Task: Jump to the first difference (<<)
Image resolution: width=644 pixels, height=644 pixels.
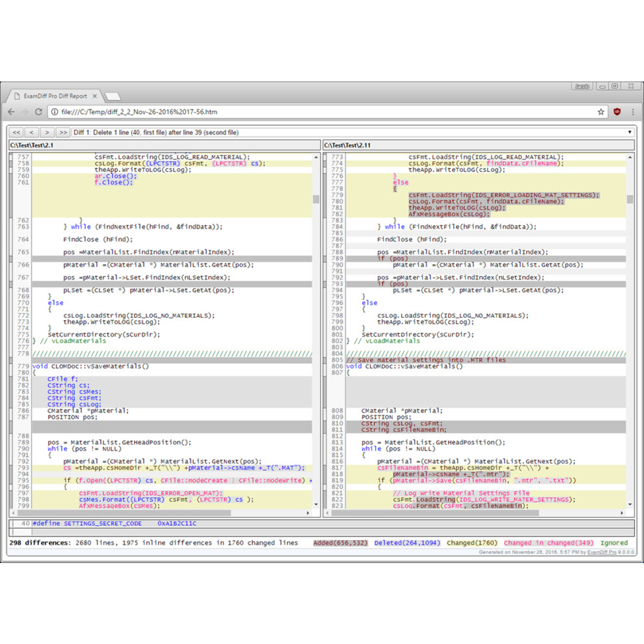Action: pyautogui.click(x=17, y=132)
